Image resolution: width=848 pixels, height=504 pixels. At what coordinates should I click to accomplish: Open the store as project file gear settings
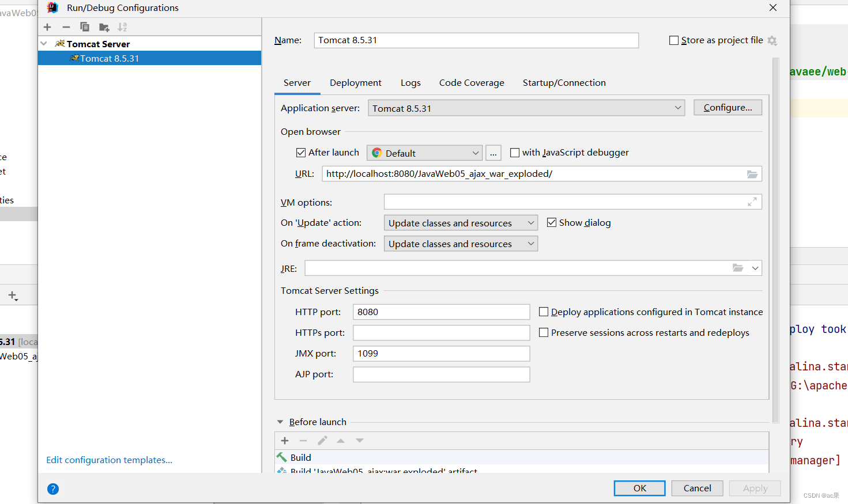(772, 40)
